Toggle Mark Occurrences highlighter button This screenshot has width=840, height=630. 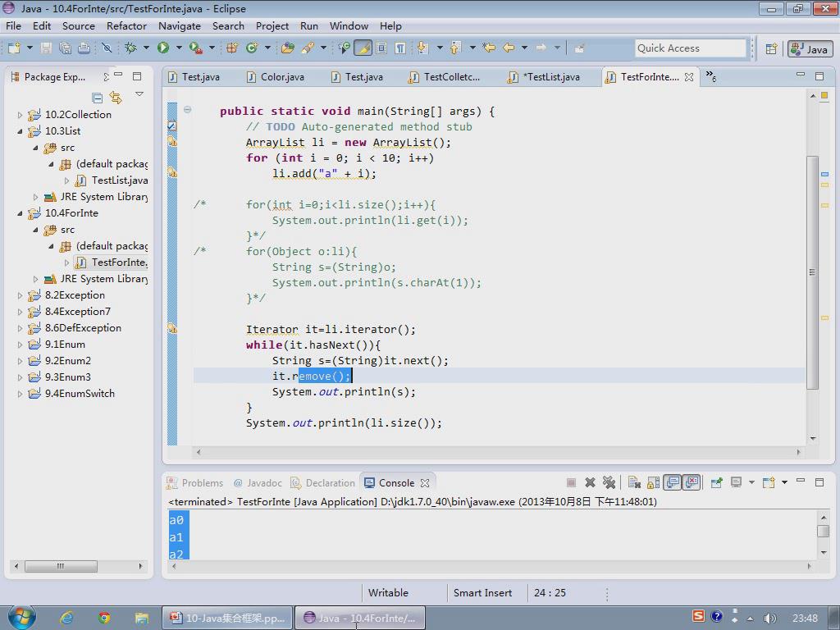[363, 48]
